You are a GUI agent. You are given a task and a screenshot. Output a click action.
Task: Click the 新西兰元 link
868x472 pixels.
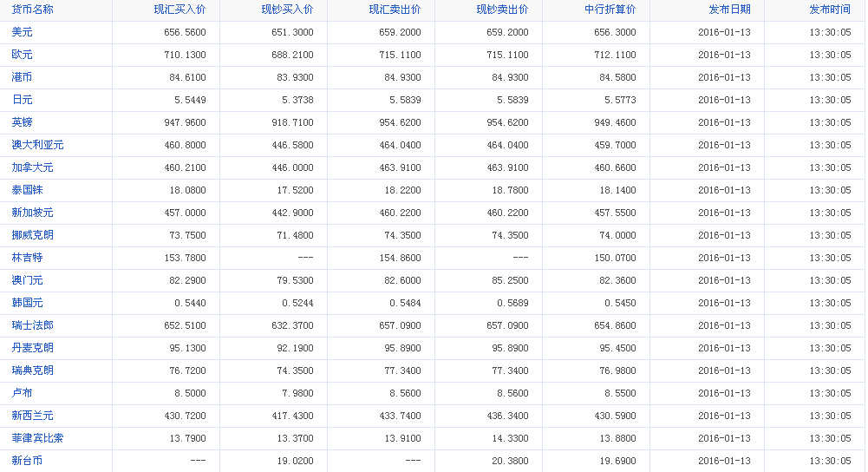33,416
